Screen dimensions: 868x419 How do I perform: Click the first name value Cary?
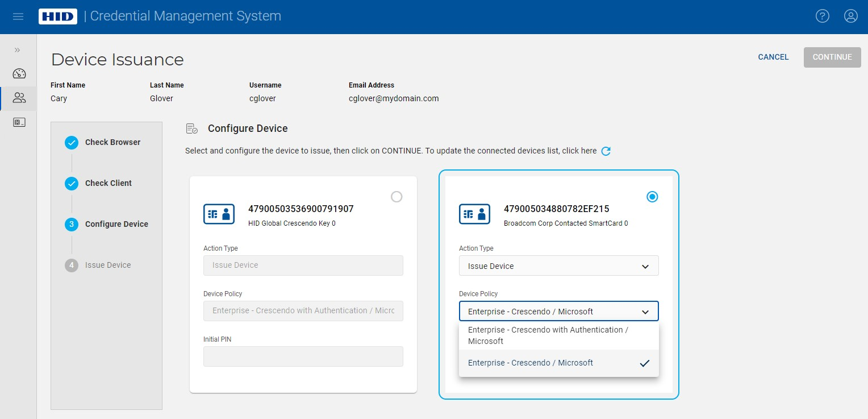click(x=59, y=98)
